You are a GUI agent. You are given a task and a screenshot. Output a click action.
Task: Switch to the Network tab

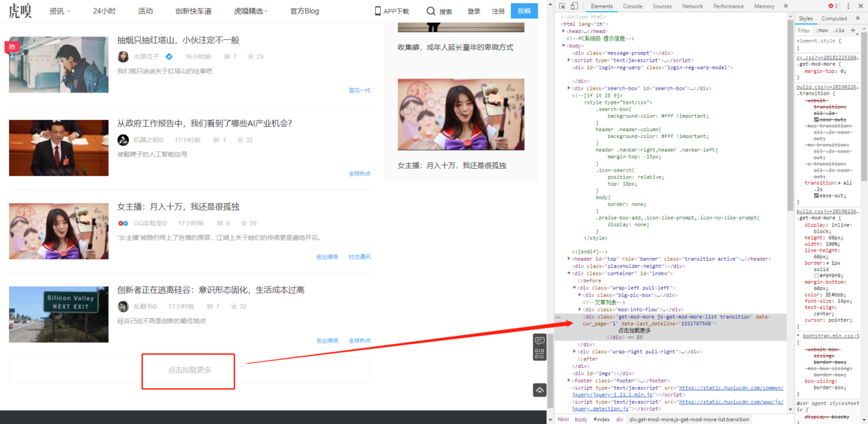pos(692,6)
